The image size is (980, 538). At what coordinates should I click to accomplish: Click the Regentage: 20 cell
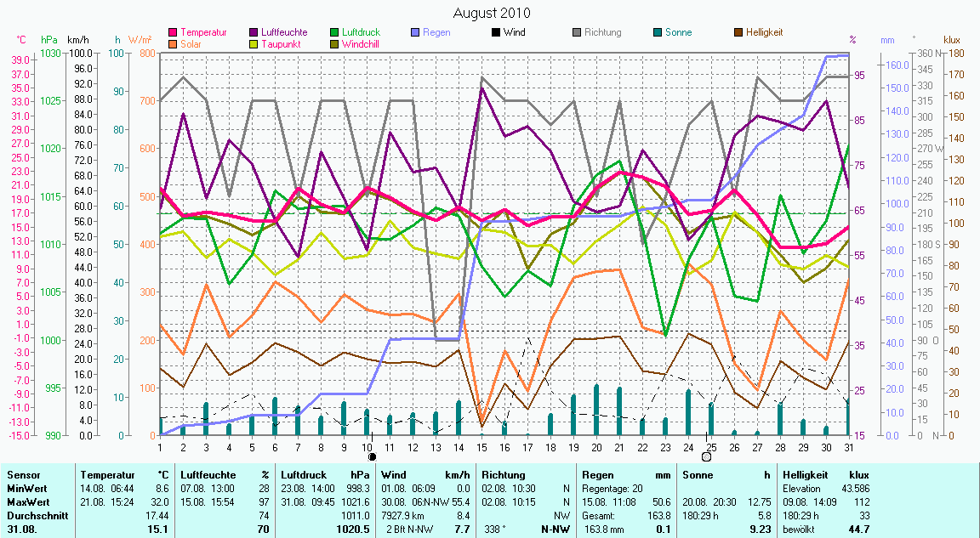[x=612, y=490]
